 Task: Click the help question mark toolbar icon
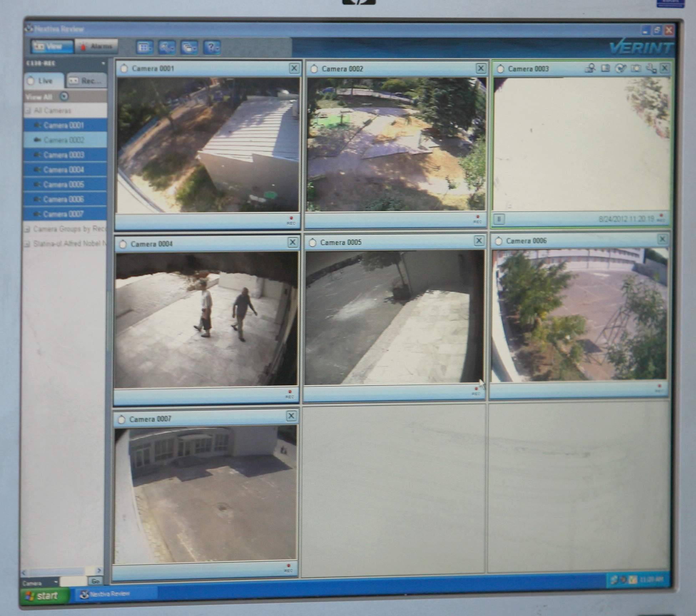[212, 47]
